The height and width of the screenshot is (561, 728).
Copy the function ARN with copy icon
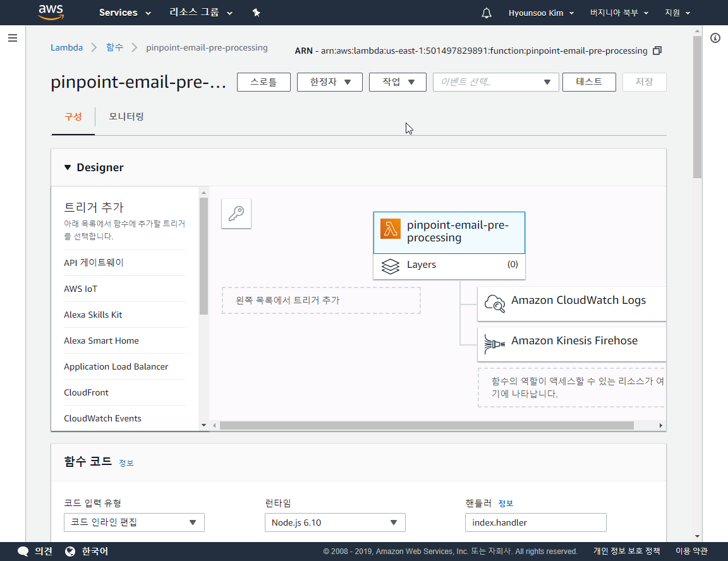[657, 51]
